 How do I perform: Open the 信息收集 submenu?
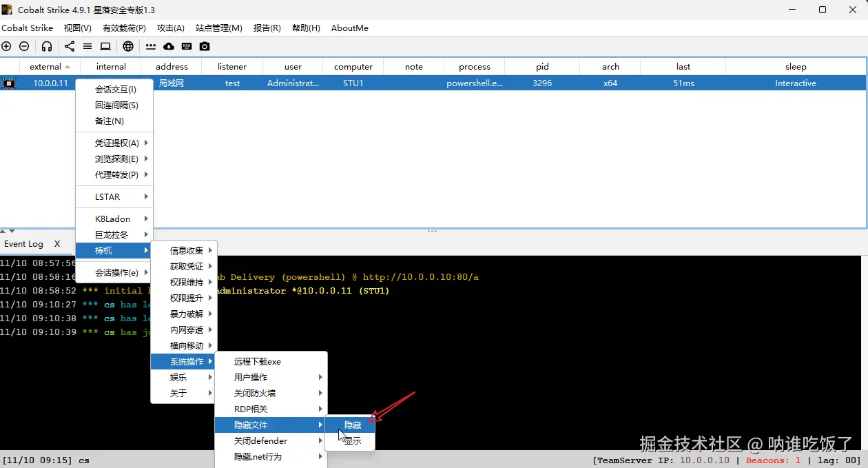click(183, 251)
